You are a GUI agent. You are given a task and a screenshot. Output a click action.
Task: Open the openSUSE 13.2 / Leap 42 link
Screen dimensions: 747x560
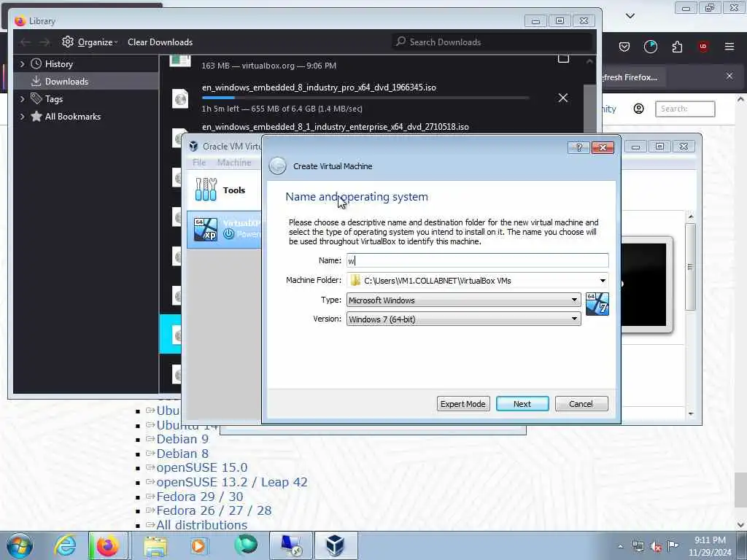click(232, 482)
